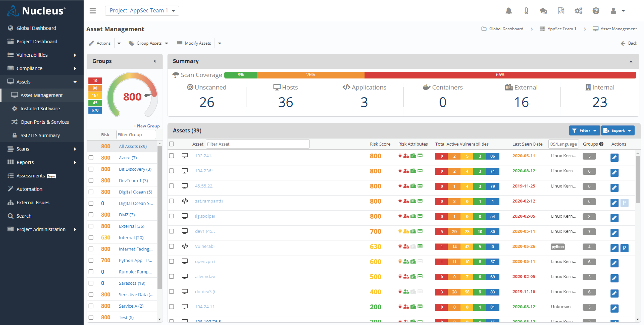
Task: Check the Test (8) group checkbox
Action: pyautogui.click(x=91, y=317)
